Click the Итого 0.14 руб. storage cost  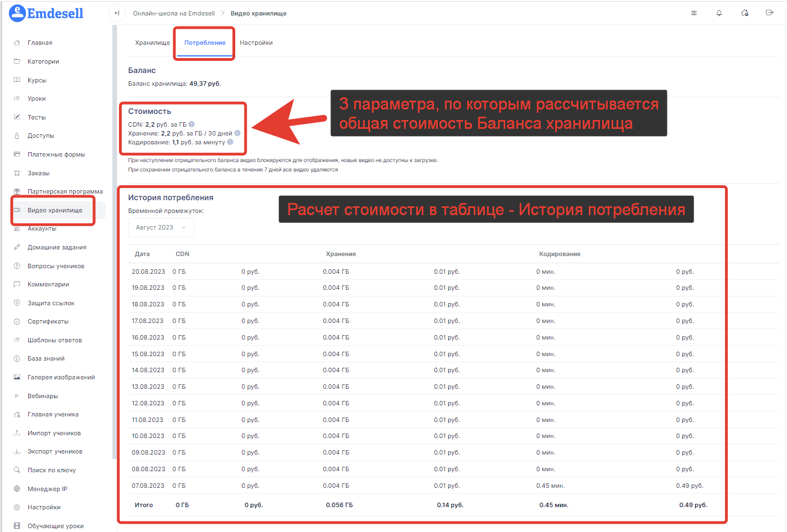point(450,505)
